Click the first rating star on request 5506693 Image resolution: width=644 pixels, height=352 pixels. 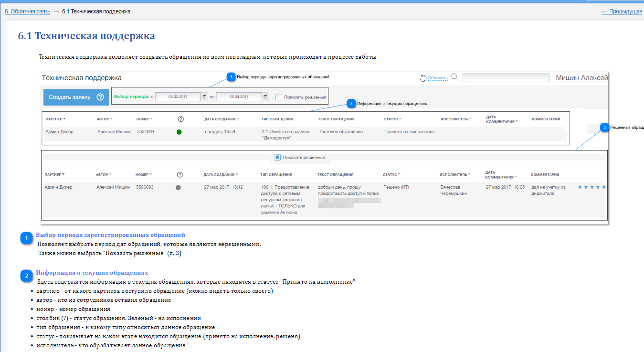click(580, 187)
